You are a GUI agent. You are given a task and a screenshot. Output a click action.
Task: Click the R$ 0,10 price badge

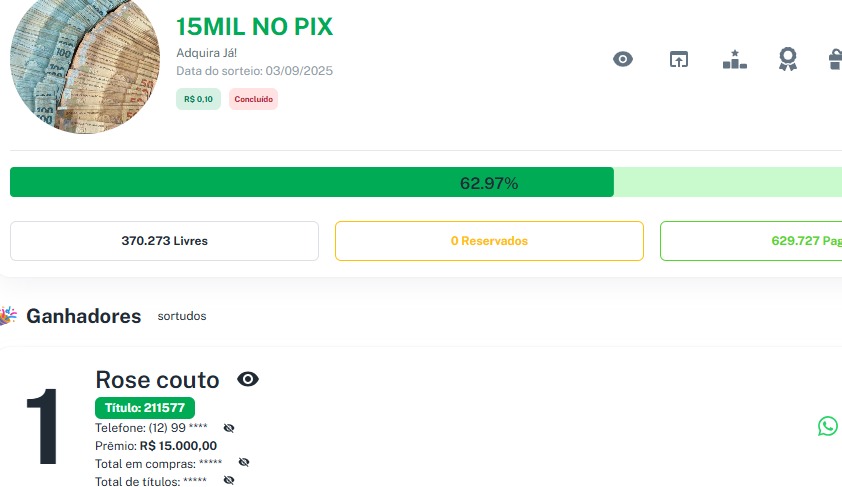tap(198, 99)
